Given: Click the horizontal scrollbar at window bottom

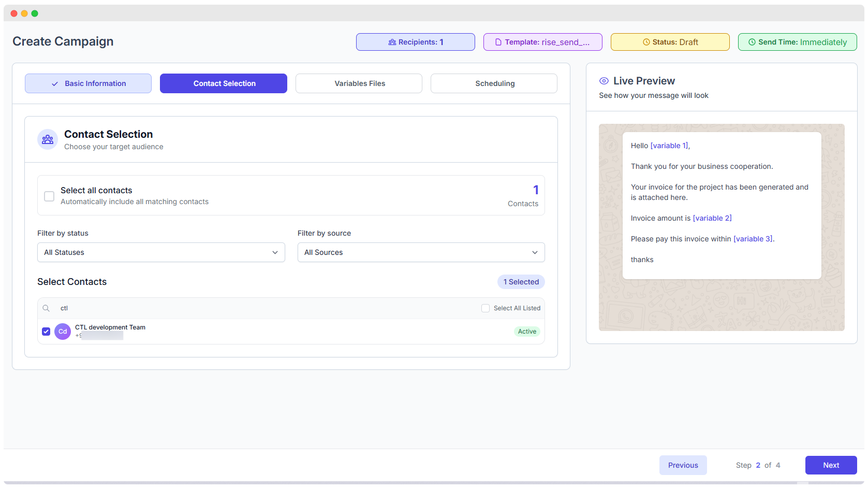Looking at the screenshot, I should pos(404,483).
